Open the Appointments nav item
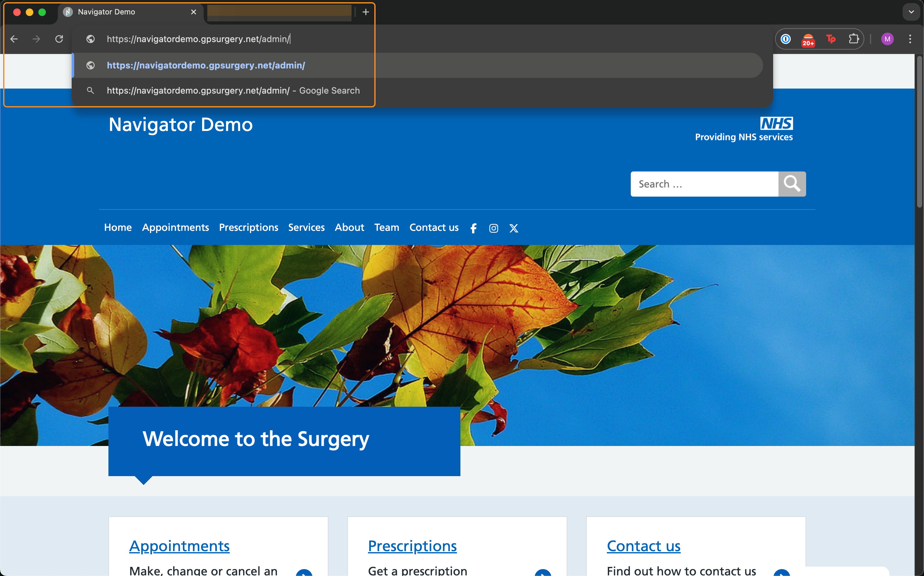This screenshot has width=924, height=576. click(x=175, y=227)
